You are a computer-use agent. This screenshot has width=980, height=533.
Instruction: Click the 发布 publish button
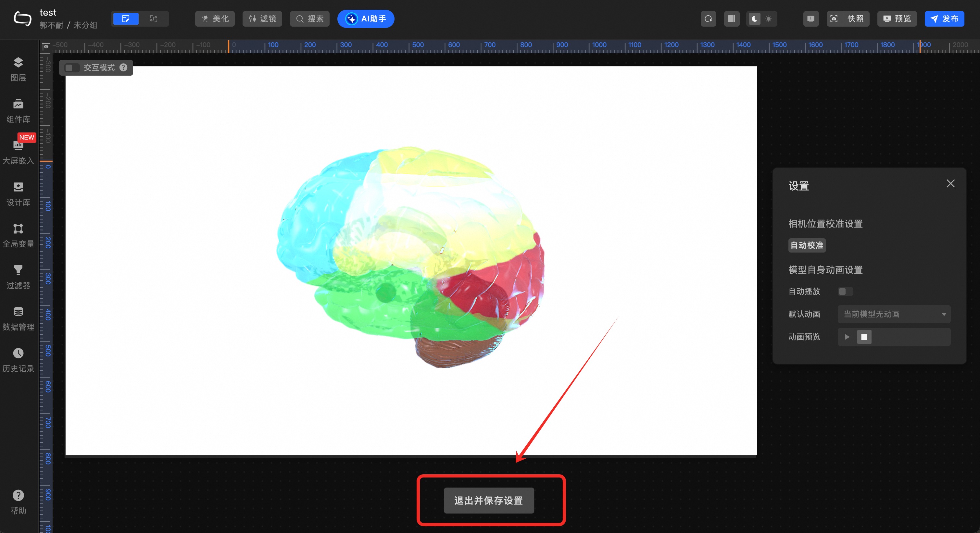tap(944, 19)
